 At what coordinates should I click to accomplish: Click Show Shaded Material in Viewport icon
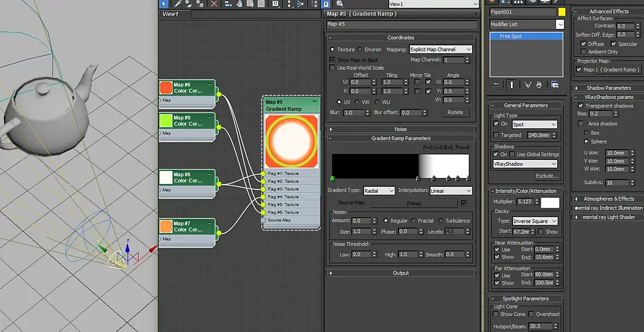point(250,4)
